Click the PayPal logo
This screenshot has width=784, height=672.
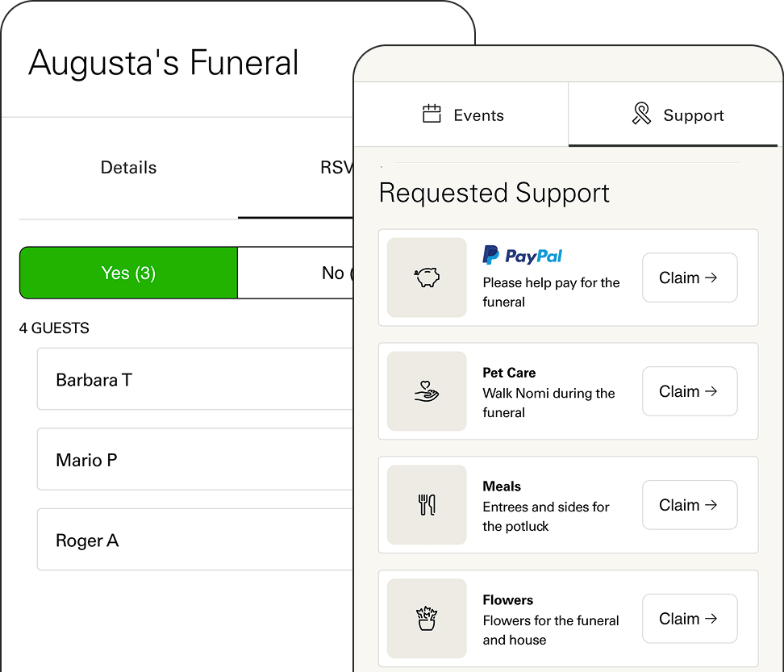click(x=522, y=256)
